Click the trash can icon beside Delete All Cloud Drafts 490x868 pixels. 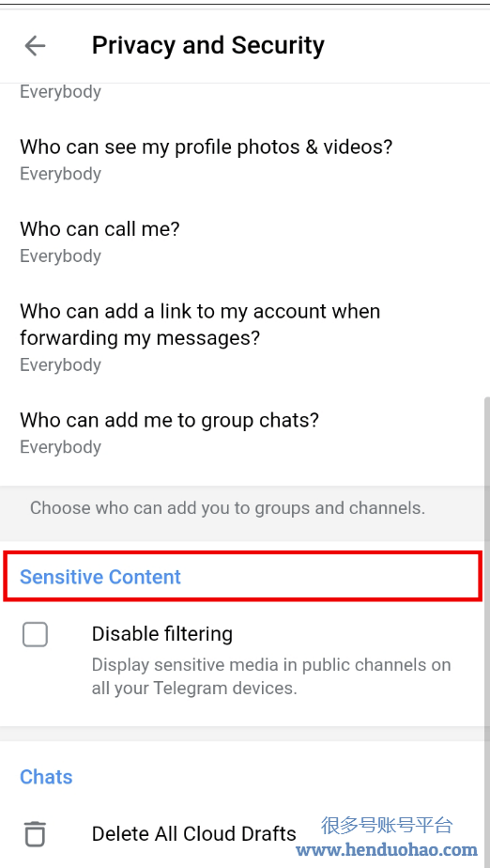pyautogui.click(x=35, y=833)
